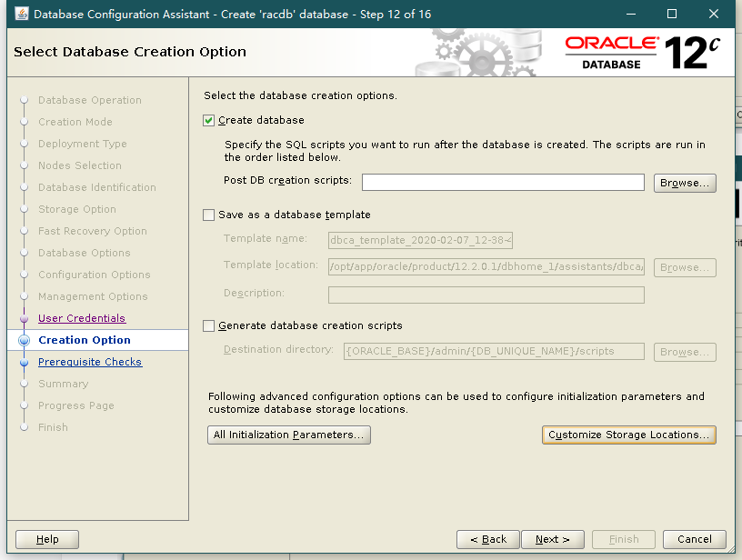Click Configuration Options step label
742x560 pixels.
(x=95, y=275)
